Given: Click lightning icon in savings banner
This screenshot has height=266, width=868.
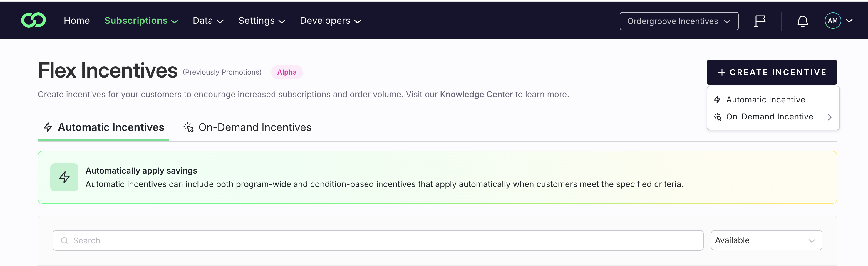Looking at the screenshot, I should click(x=64, y=177).
